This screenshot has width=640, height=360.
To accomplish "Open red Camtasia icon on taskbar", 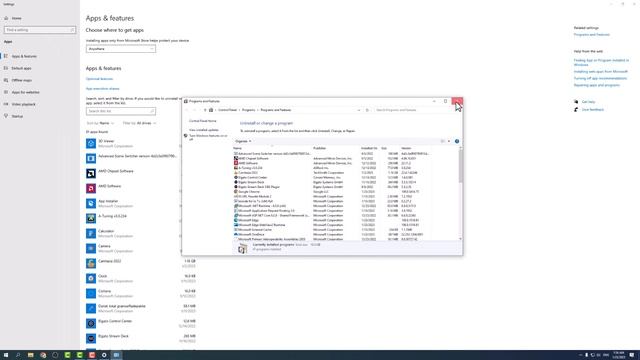I will coord(92,355).
